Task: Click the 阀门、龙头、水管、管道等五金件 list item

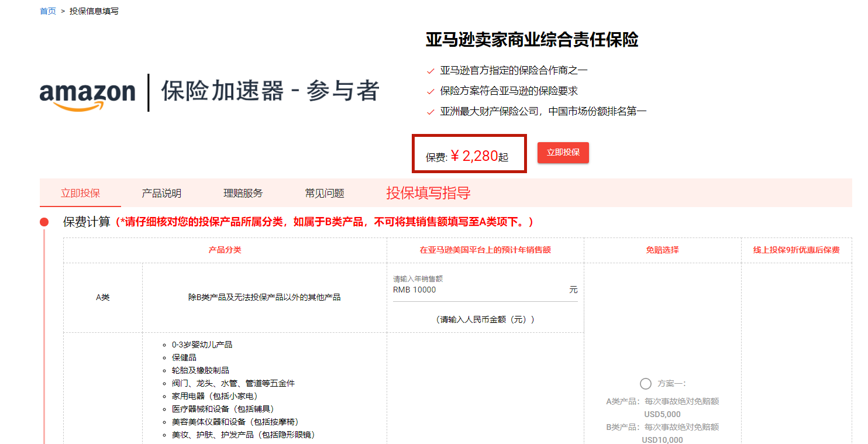Action: (233, 383)
